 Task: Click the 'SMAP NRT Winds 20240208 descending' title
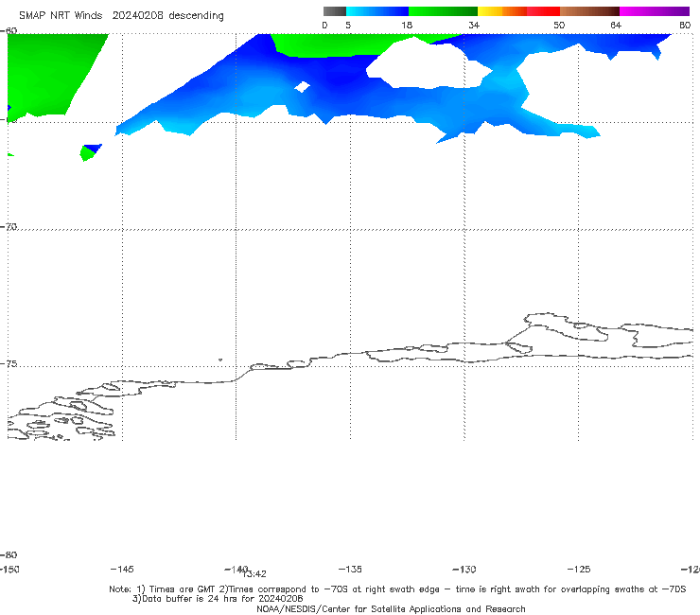pos(121,16)
